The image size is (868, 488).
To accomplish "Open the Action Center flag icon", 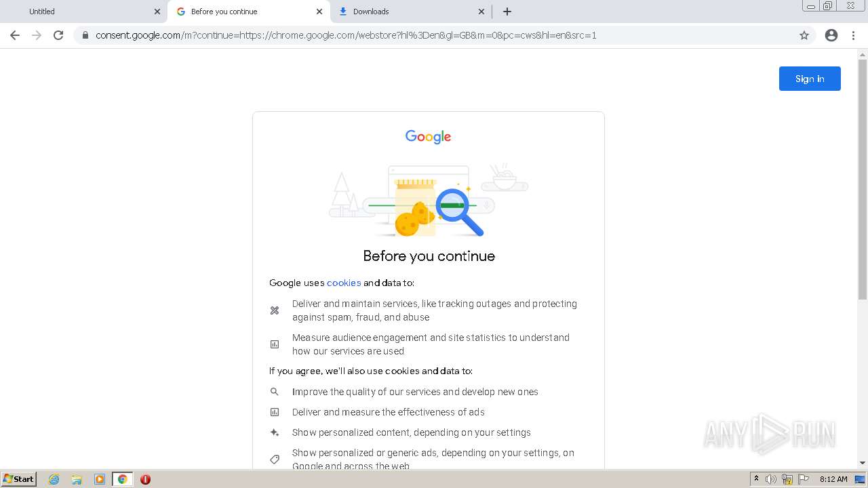I will coord(803,479).
